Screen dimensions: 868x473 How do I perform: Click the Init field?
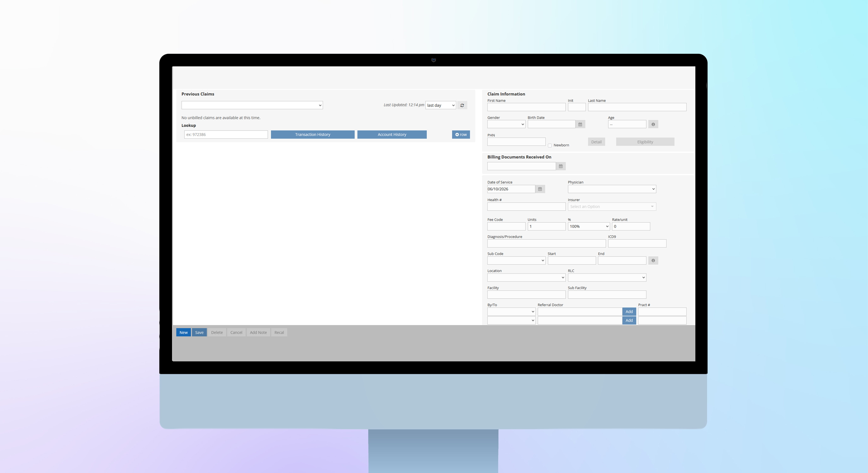[x=577, y=107]
